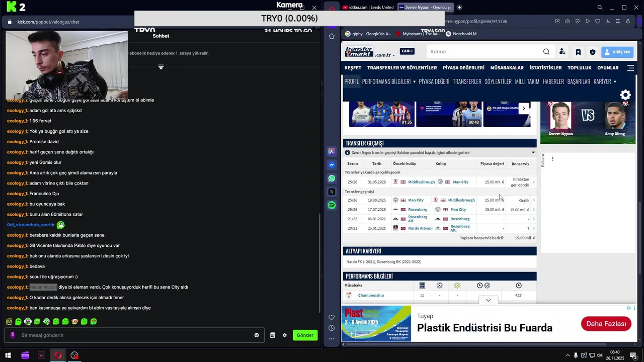Open Opera from Windows taskbar
The width and height of the screenshot is (644, 362).
pyautogui.click(x=58, y=355)
